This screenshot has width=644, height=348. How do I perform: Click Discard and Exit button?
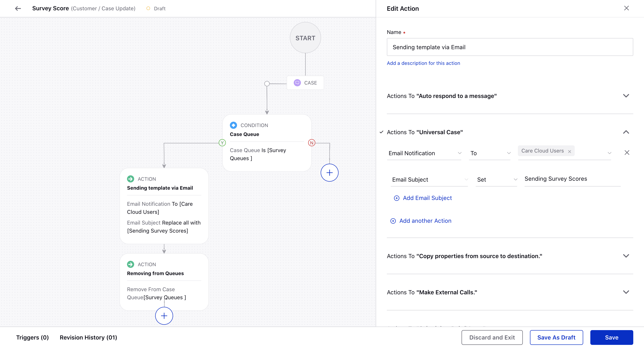coord(492,337)
